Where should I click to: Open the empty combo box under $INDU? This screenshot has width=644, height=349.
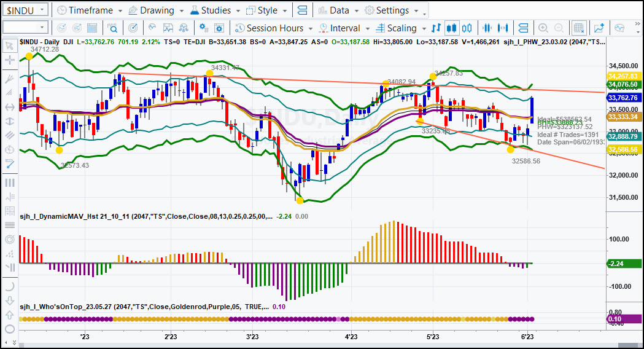(x=25, y=28)
